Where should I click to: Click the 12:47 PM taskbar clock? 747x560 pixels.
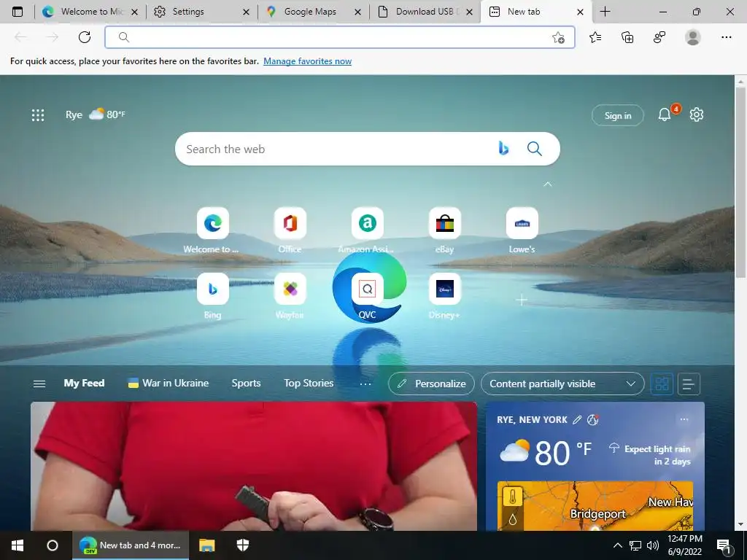coord(684,545)
